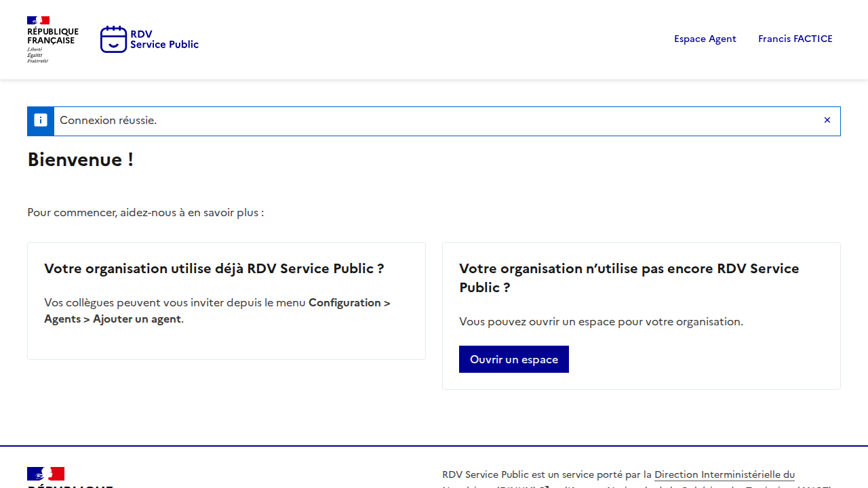Click the Bienvenue ! heading

(x=80, y=160)
